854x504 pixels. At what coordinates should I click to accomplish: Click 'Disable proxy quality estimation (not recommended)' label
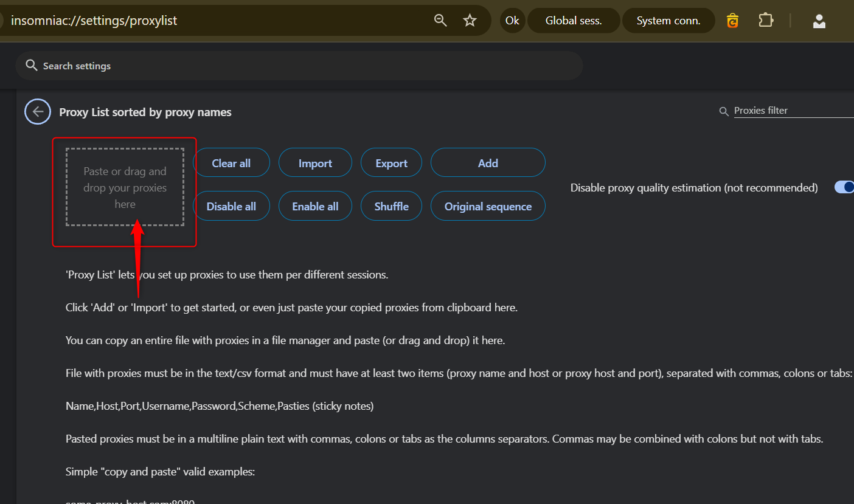(694, 188)
